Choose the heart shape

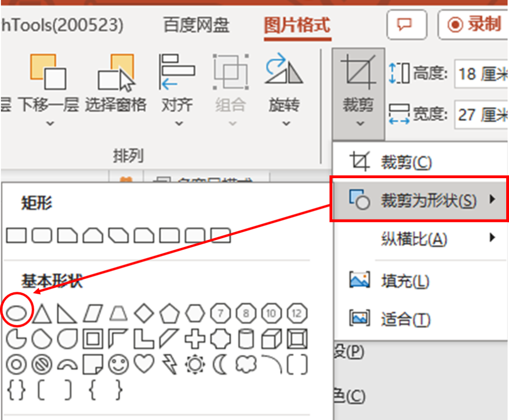tap(144, 364)
